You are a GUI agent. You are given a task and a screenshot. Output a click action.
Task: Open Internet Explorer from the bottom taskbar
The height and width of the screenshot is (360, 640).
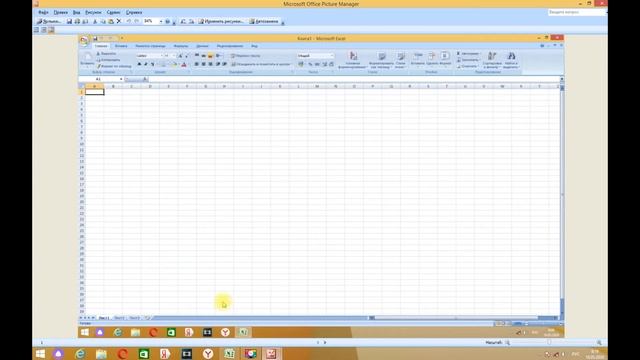point(80,353)
